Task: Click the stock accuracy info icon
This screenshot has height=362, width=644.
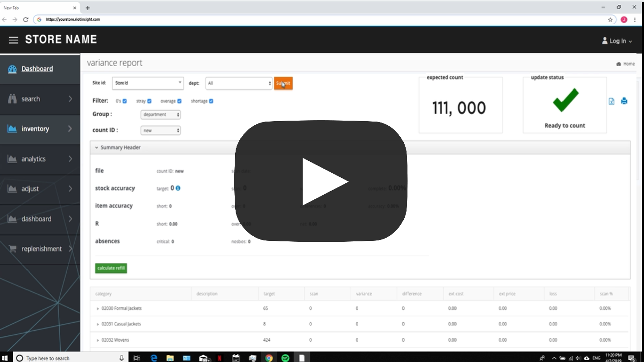Action: (178, 188)
